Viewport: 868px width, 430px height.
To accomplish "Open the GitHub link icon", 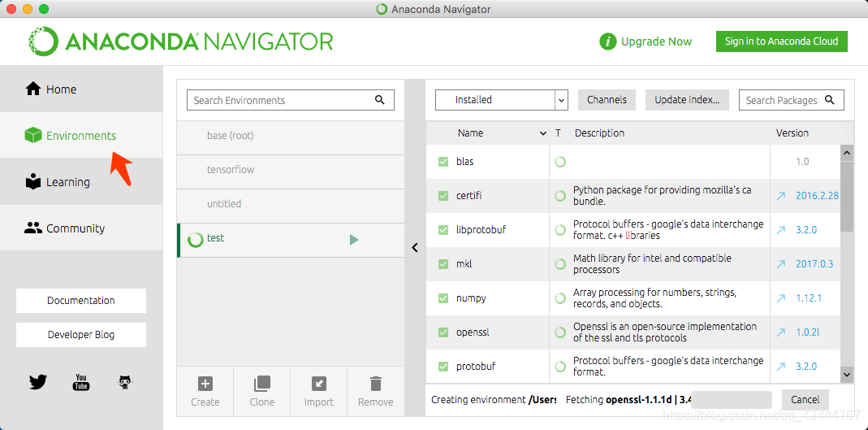I will pos(126,382).
